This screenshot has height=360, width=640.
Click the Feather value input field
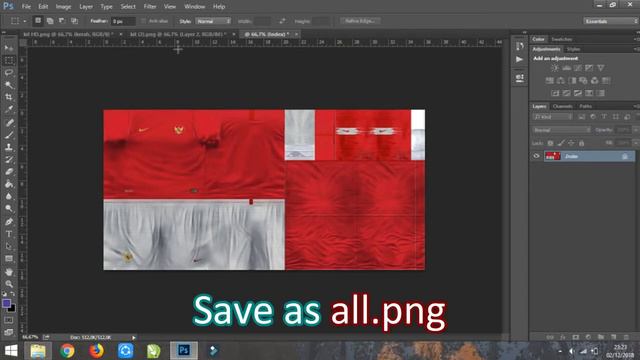123,21
